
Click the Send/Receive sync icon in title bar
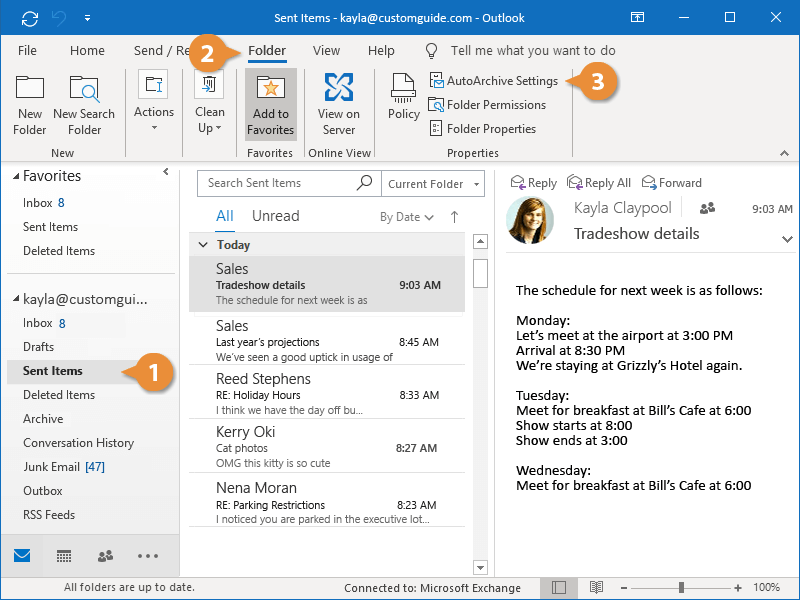click(30, 18)
